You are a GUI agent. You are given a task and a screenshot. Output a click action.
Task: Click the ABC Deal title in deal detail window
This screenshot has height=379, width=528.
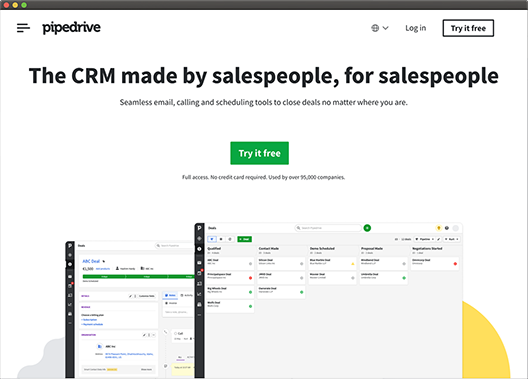91,261
